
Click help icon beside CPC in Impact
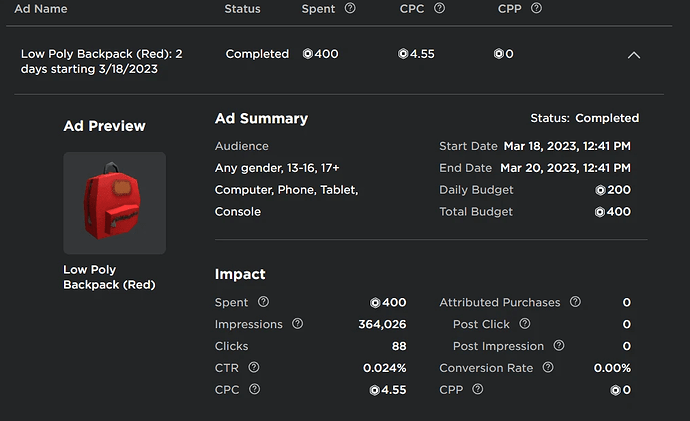(x=254, y=390)
